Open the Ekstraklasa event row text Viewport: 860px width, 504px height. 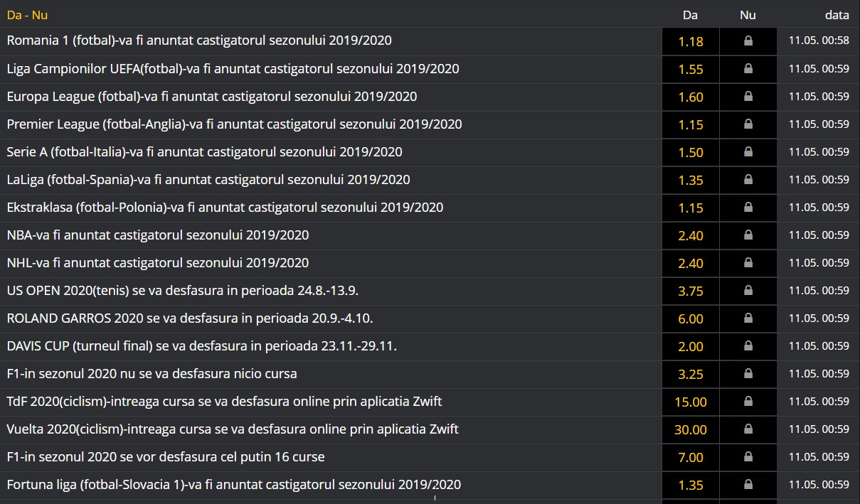coord(225,208)
